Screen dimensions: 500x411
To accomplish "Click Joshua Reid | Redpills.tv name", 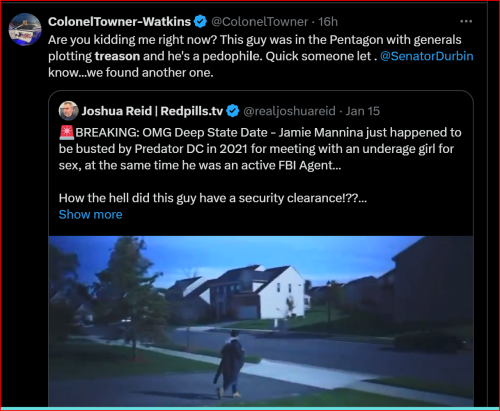I will (152, 111).
